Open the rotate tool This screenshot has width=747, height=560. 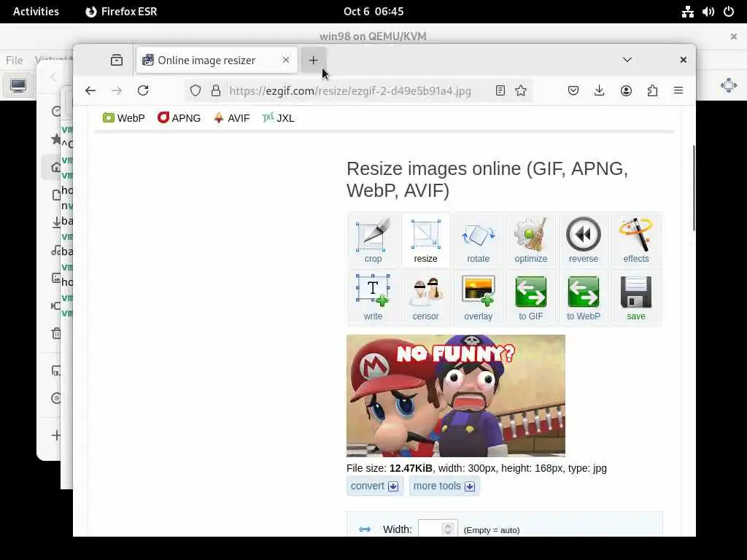478,239
